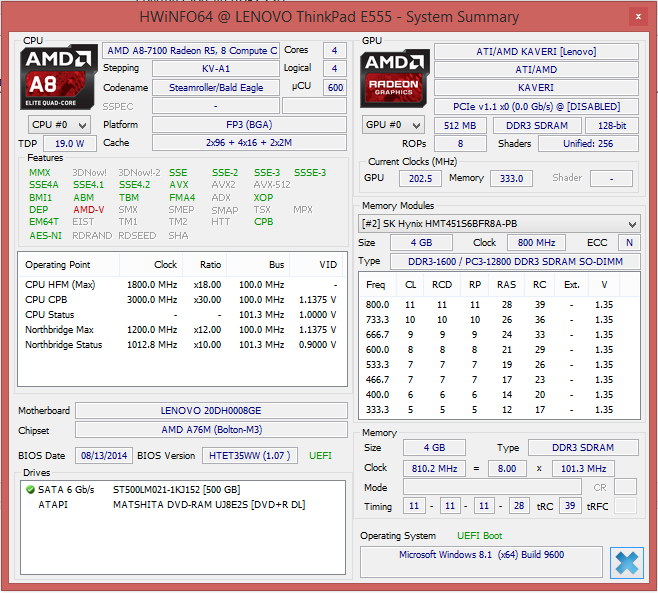This screenshot has height=593, width=658.
Task: Select the CPU HFM (Max) row
Action: 181,285
